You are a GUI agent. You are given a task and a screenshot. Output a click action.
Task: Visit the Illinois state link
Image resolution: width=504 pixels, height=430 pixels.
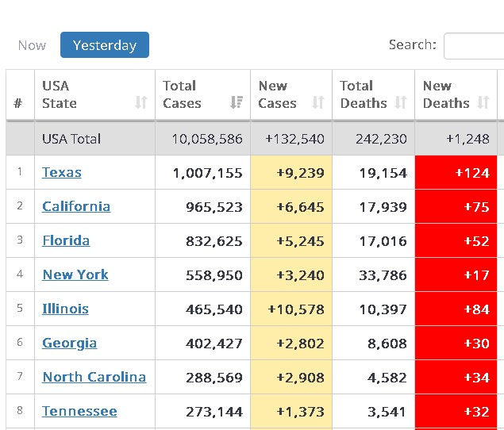[x=66, y=309]
